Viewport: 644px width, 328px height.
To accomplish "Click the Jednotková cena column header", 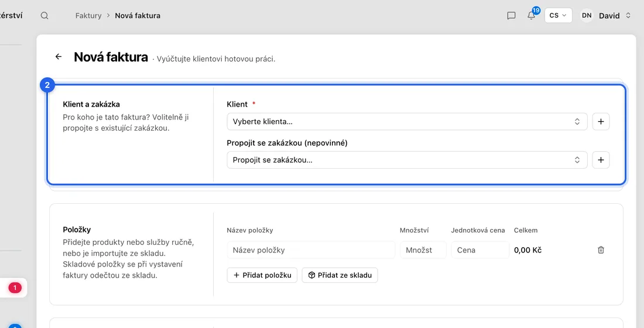I will (x=478, y=230).
